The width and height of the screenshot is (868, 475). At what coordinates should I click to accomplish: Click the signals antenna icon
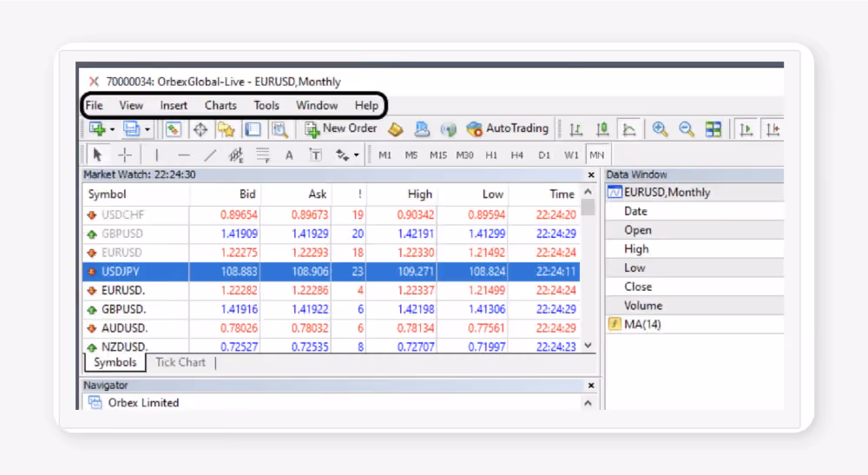(x=449, y=129)
